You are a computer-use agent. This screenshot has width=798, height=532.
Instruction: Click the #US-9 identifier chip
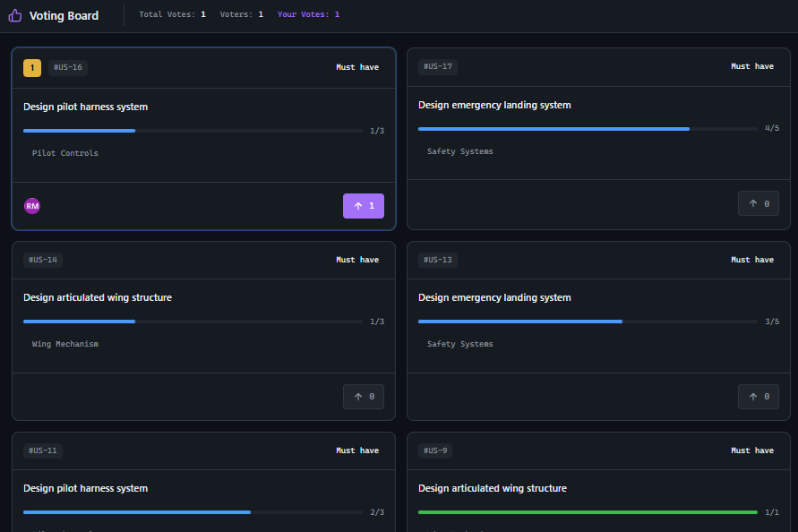(435, 450)
